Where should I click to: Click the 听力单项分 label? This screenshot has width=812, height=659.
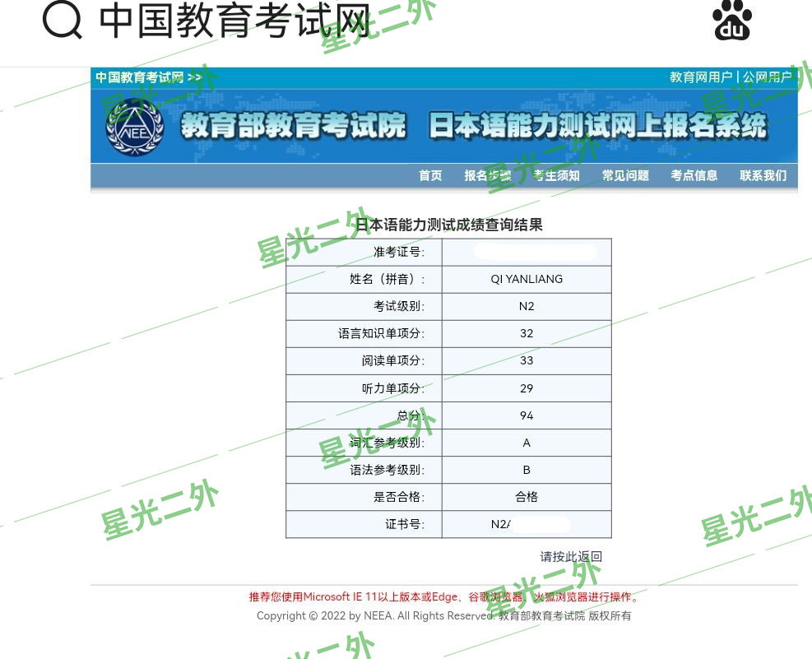pyautogui.click(x=393, y=388)
